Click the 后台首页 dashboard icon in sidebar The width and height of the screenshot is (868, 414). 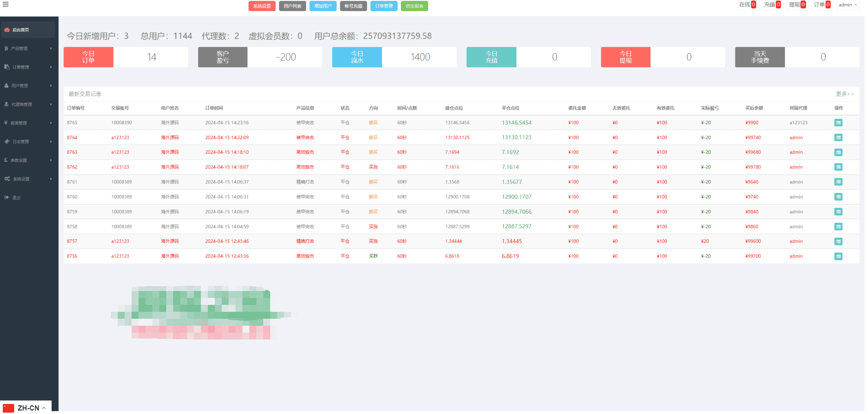pyautogui.click(x=7, y=30)
